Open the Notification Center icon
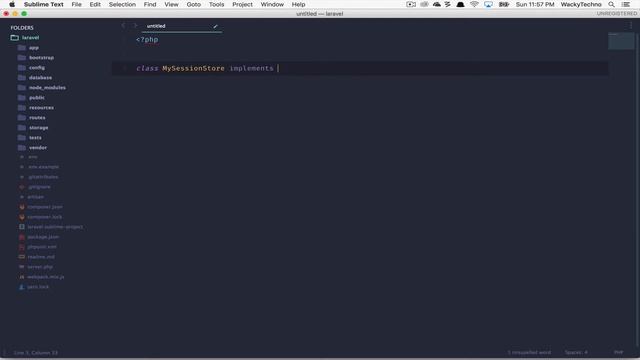Viewport: 640px width, 360px height. coord(626,4)
